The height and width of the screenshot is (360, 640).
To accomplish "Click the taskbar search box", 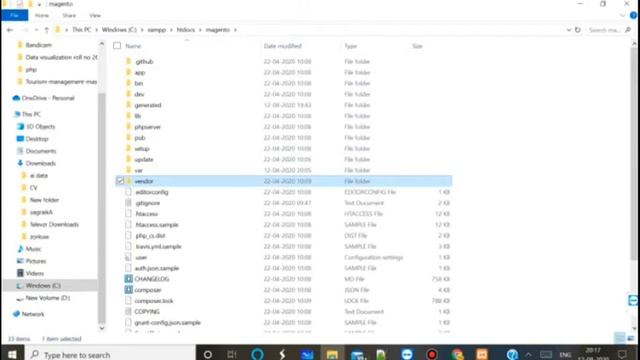I will point(110,354).
